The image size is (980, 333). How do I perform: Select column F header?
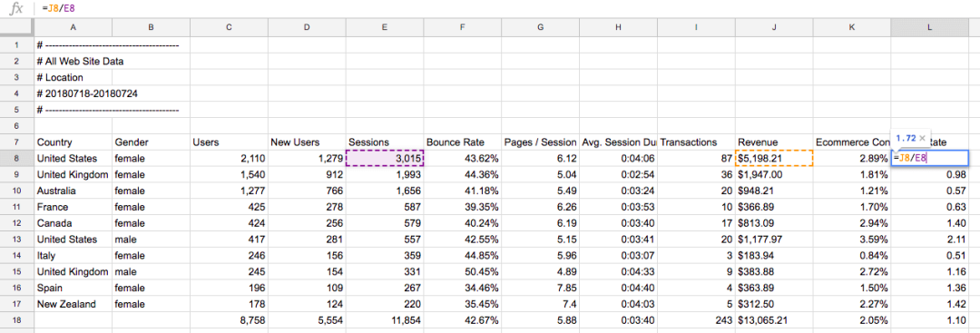click(463, 27)
